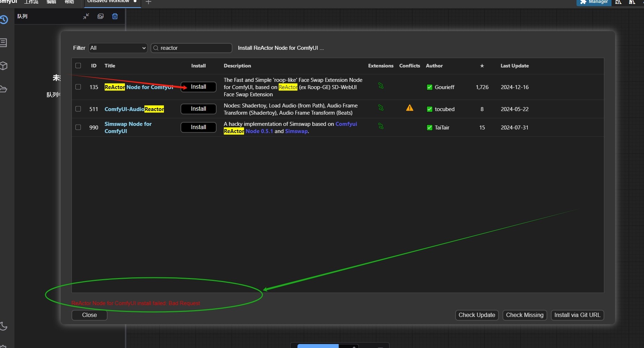Click the extensions link icon for ComfyUI-AudioReactor row

point(381,108)
